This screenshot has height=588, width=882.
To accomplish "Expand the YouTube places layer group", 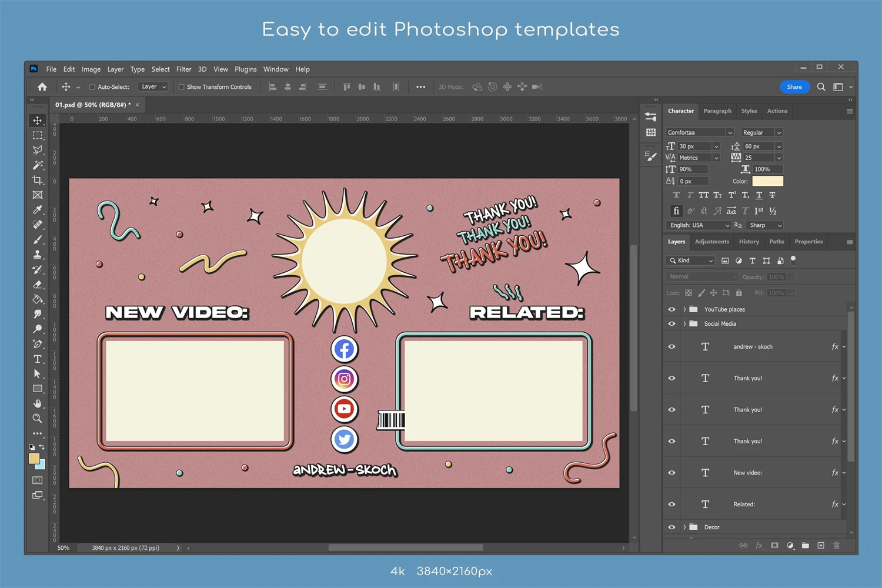I will point(684,309).
